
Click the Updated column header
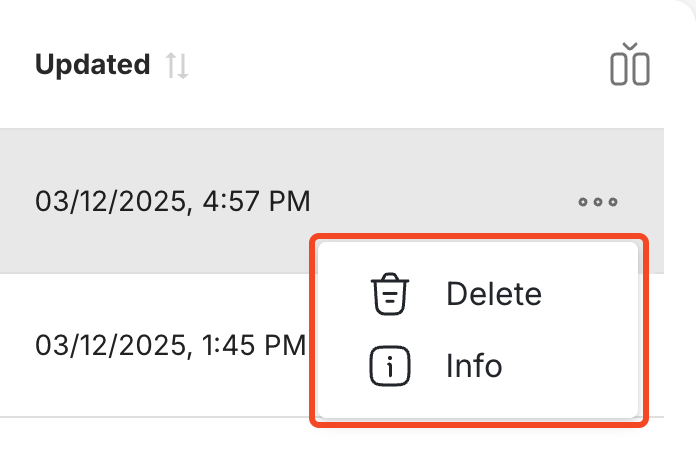pyautogui.click(x=92, y=66)
